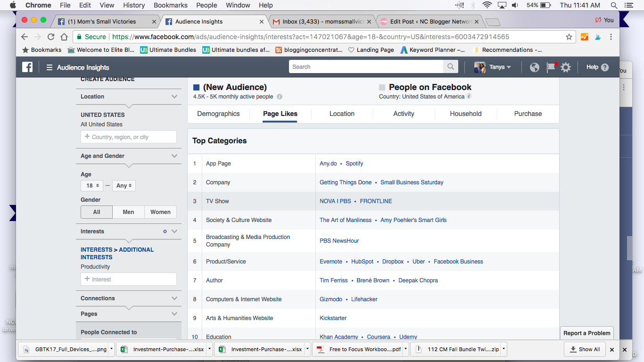Open Spotlight search in the menu bar
The width and height of the screenshot is (644, 362).
coord(614,5)
